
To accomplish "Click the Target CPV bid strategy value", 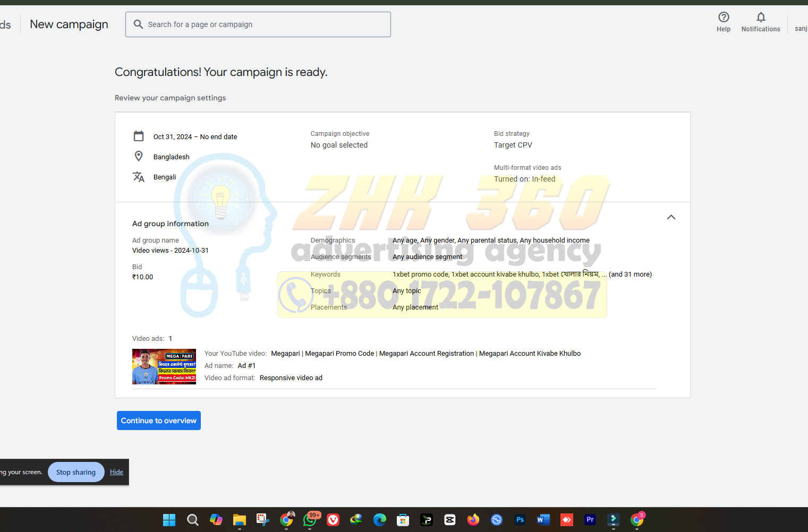I will point(513,145).
